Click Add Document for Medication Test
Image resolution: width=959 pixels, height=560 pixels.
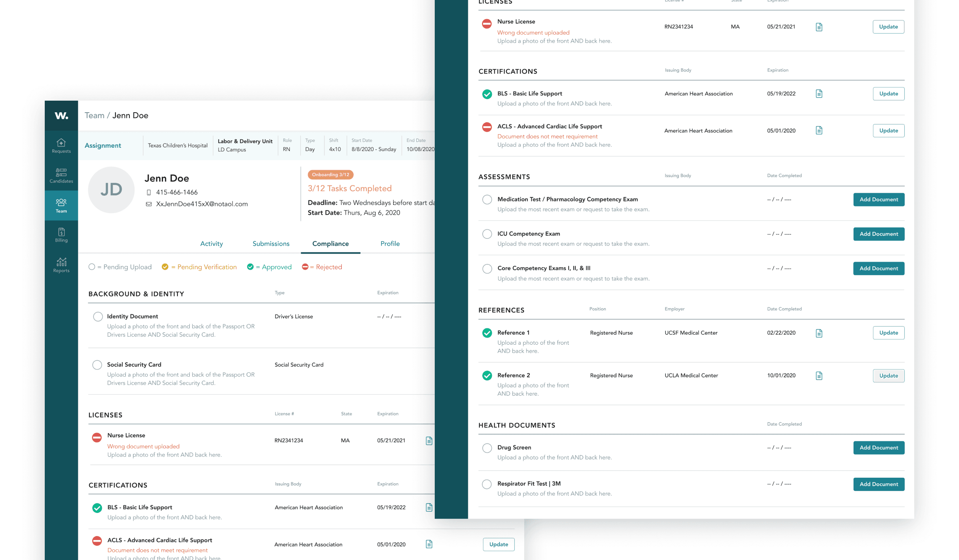878,199
